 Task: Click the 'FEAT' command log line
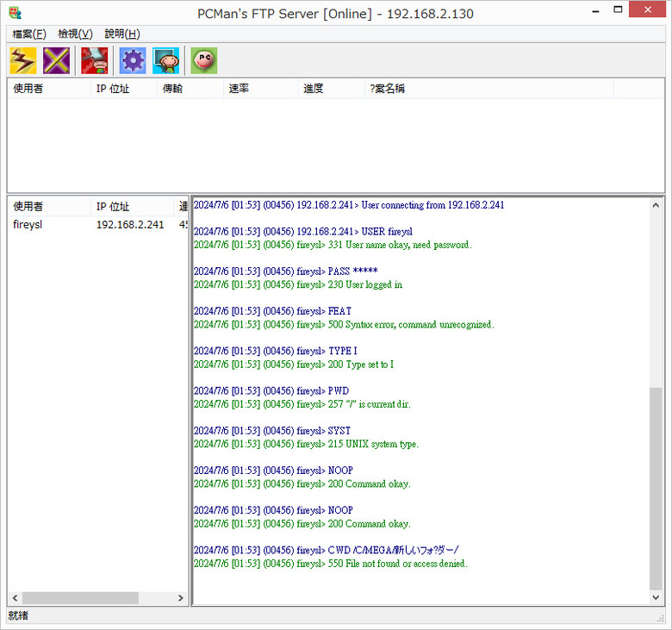point(272,311)
